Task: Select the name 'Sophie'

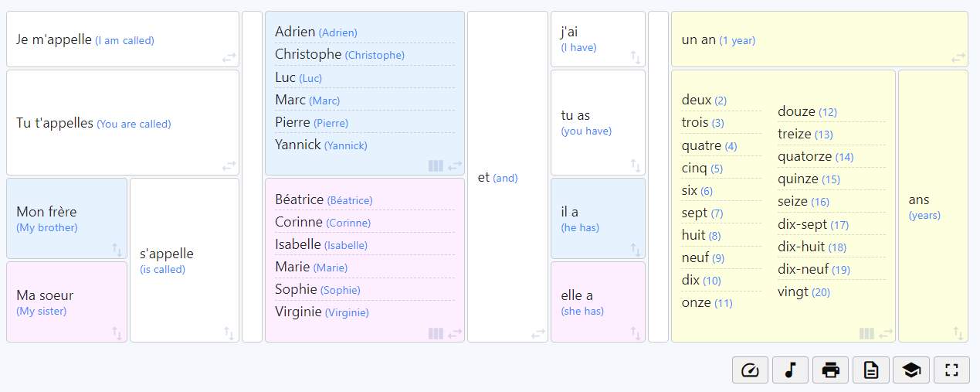Action: [296, 289]
